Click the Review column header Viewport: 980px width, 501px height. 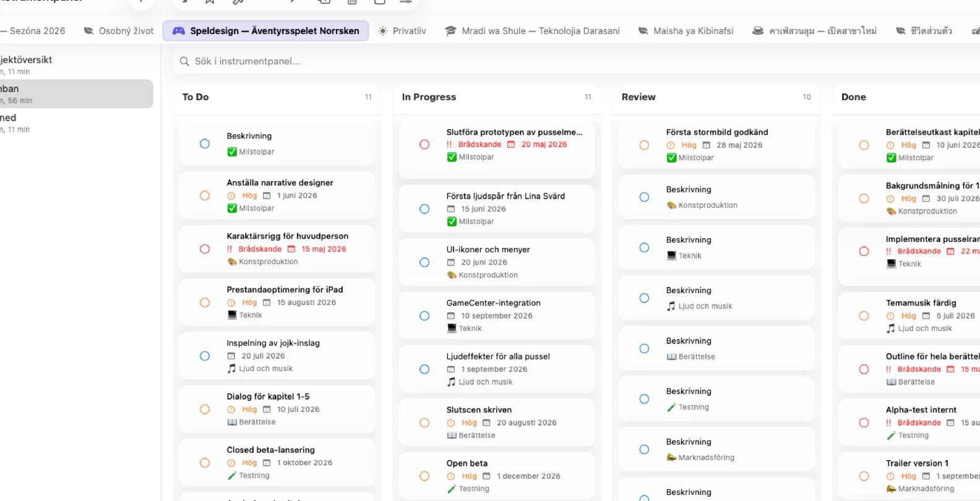[x=638, y=96]
